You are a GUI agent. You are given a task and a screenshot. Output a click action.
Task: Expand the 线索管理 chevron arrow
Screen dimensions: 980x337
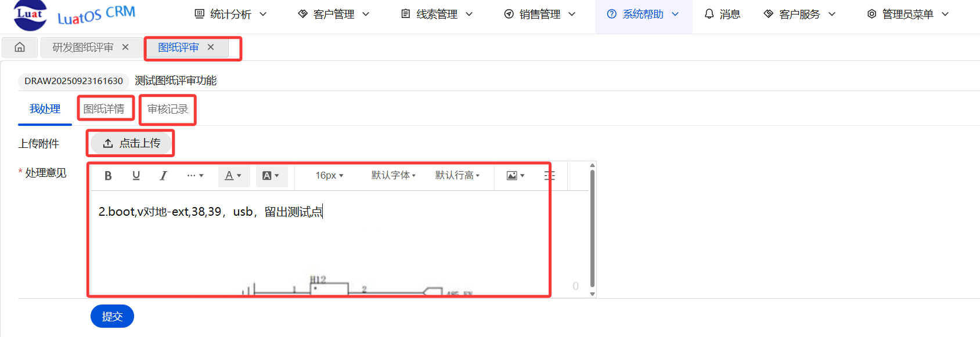[469, 14]
